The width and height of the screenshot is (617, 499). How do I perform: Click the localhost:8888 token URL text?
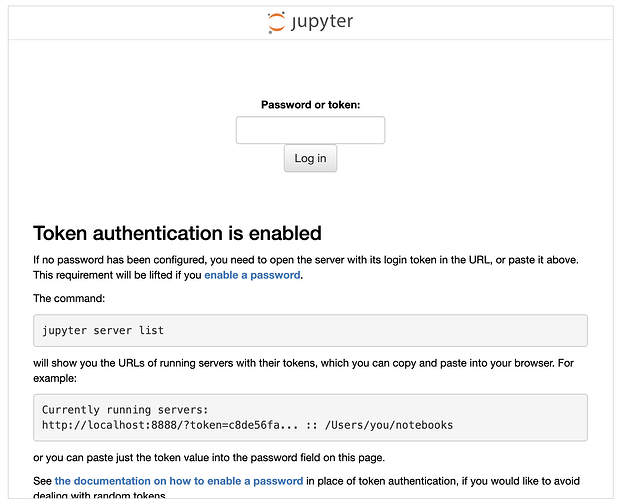pyautogui.click(x=170, y=425)
